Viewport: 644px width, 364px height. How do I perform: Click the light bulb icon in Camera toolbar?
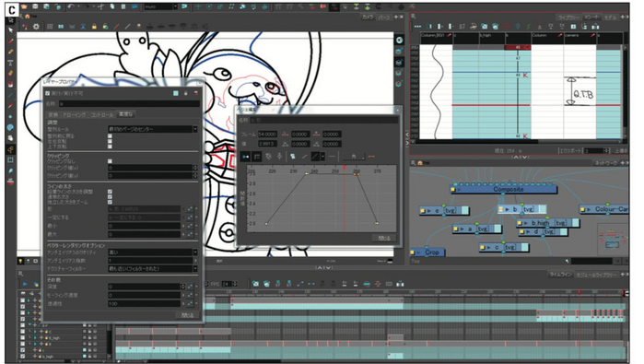coord(139,27)
